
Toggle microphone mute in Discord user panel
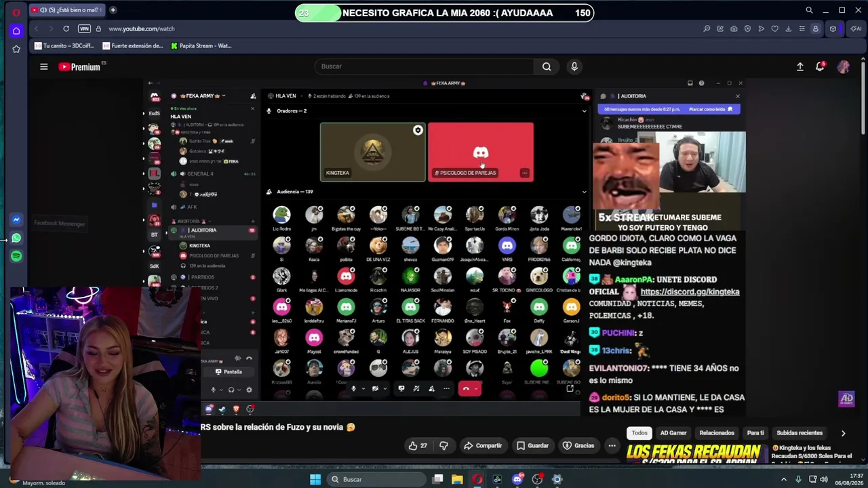pyautogui.click(x=213, y=390)
